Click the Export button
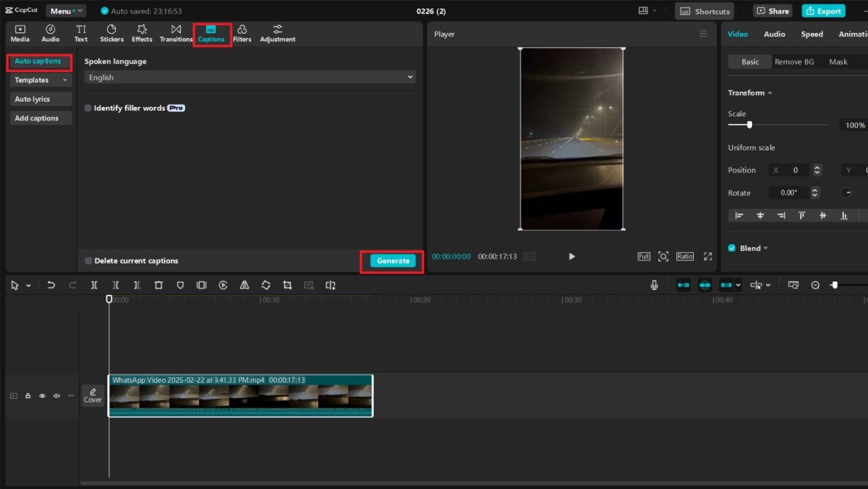Screen dimensions: 868x489 (823, 11)
